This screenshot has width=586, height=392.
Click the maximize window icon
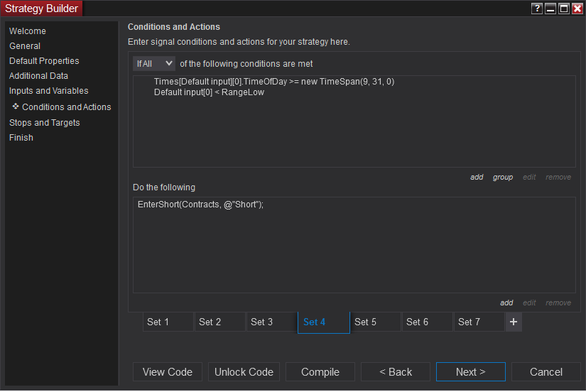coord(564,9)
